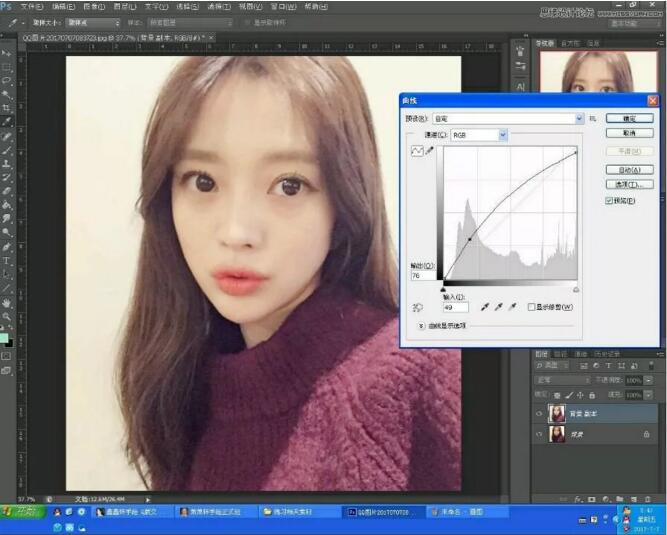Image resolution: width=667 pixels, height=535 pixels.
Task: Open the layer fill dropdown arrow
Action: pyautogui.click(x=648, y=395)
